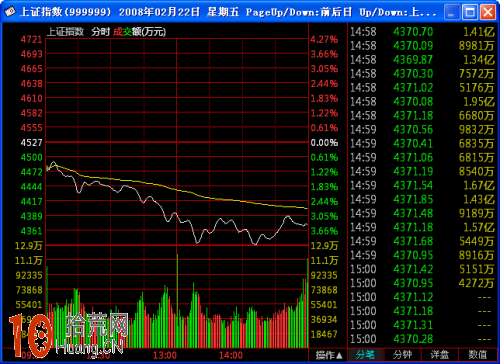
Task: Select the 4472 price axis label
Action: pyautogui.click(x=31, y=172)
